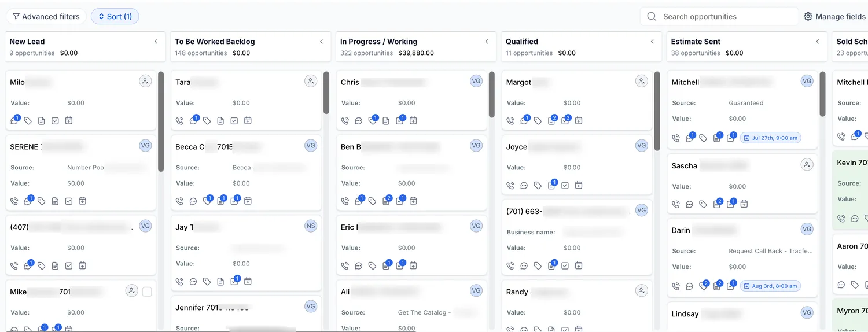Click the tag icon with badge on Chris card
The image size is (868, 332).
pyautogui.click(x=373, y=120)
